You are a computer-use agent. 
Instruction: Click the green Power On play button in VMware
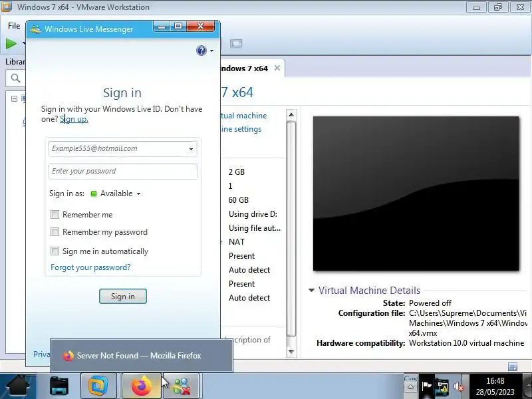click(11, 43)
